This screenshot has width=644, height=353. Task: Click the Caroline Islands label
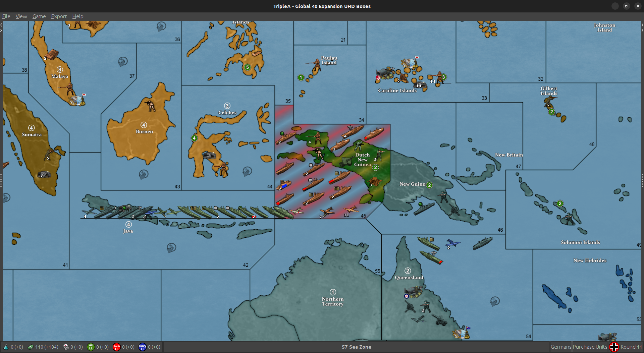point(397,91)
